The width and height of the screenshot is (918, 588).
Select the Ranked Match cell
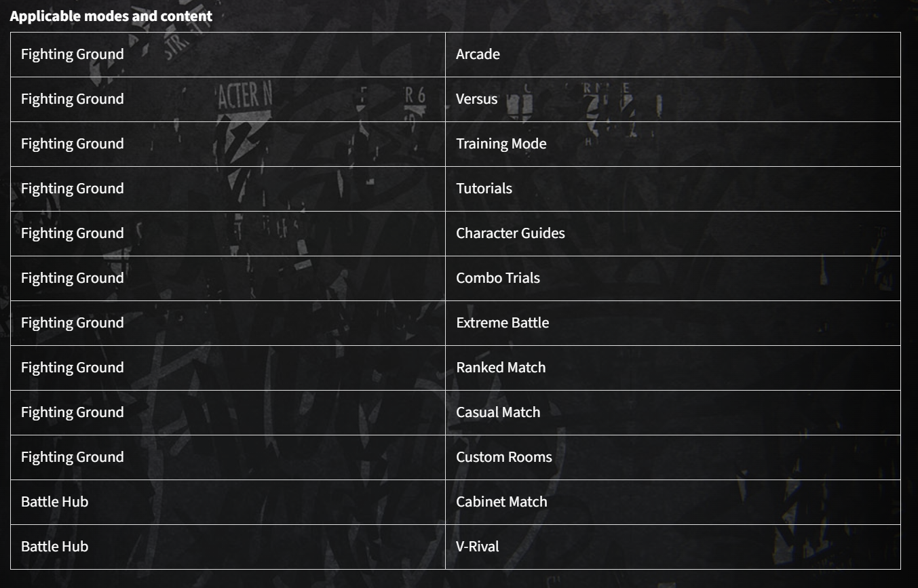click(x=501, y=368)
